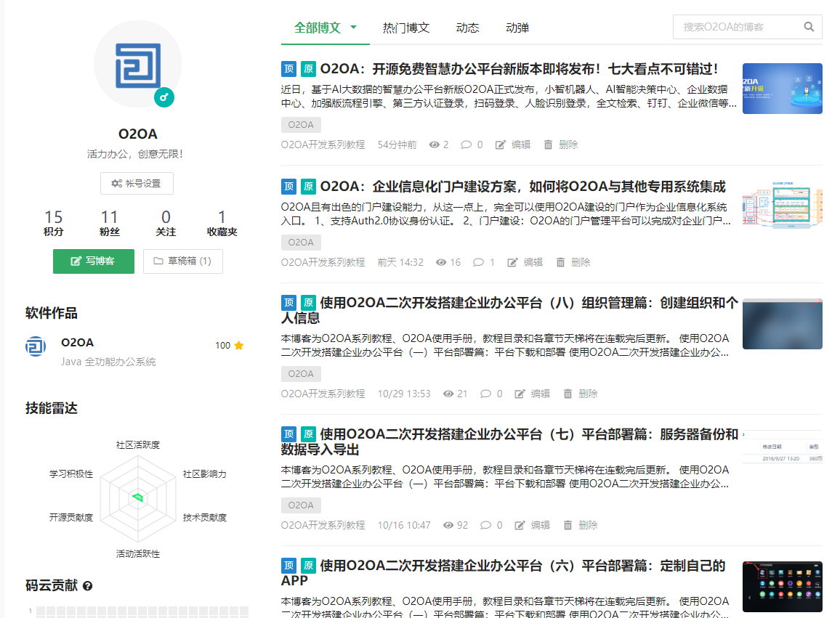Click the 原 badge on 门户建设方案 post
The height and width of the screenshot is (618, 840).
308,187
